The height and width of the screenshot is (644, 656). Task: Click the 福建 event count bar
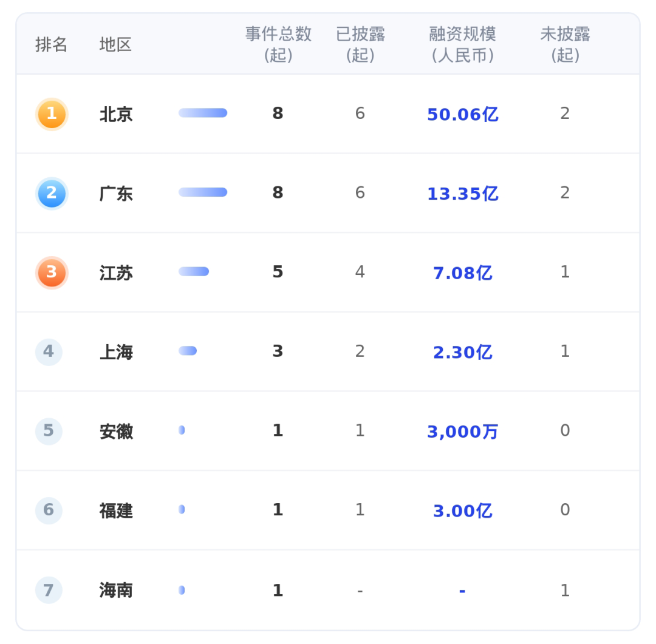pyautogui.click(x=182, y=509)
